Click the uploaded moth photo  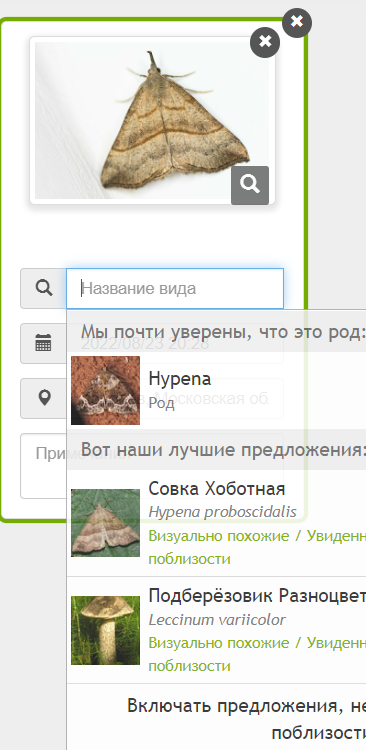pyautogui.click(x=152, y=120)
